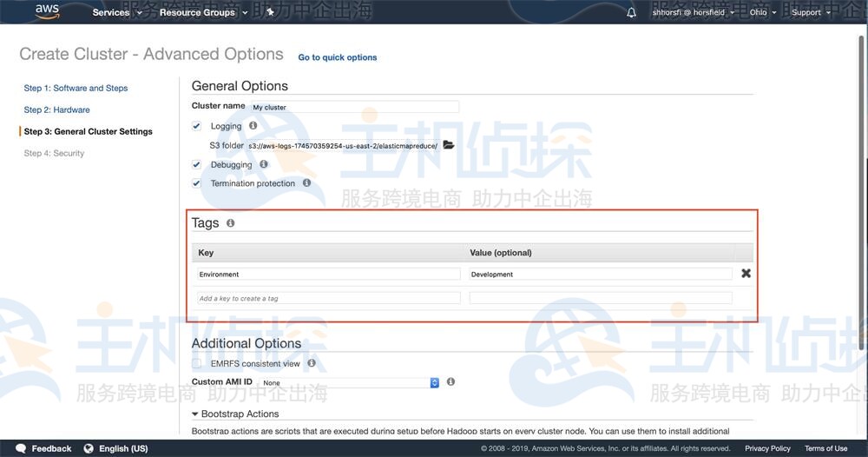
Task: Enable EMRFS consistent view checkbox
Action: 197,363
